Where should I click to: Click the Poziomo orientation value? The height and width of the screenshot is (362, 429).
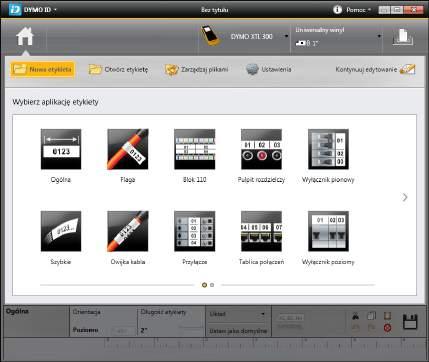[x=85, y=330]
